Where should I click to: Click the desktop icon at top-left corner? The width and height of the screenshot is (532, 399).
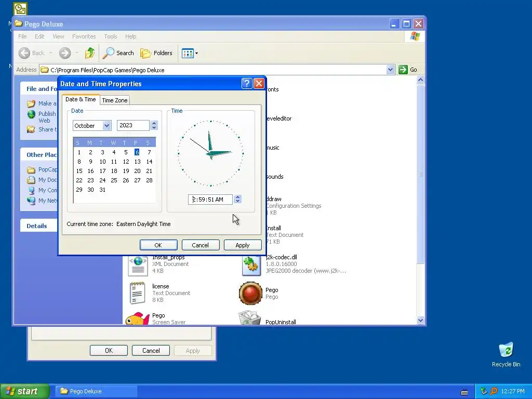coord(20,9)
